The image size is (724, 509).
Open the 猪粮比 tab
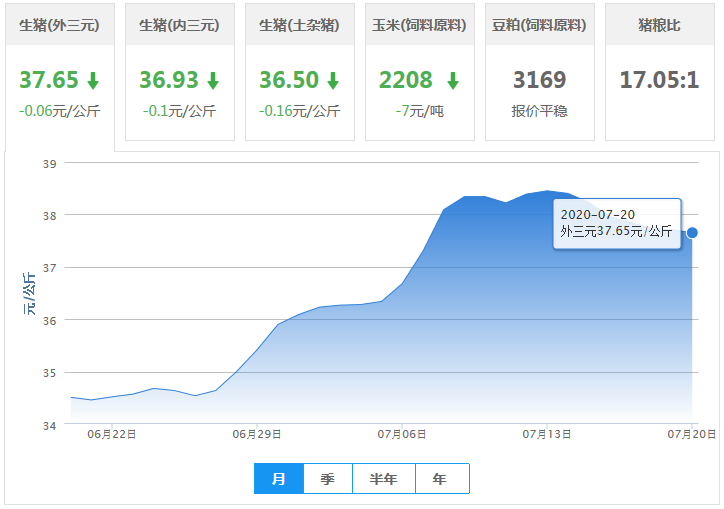(659, 25)
